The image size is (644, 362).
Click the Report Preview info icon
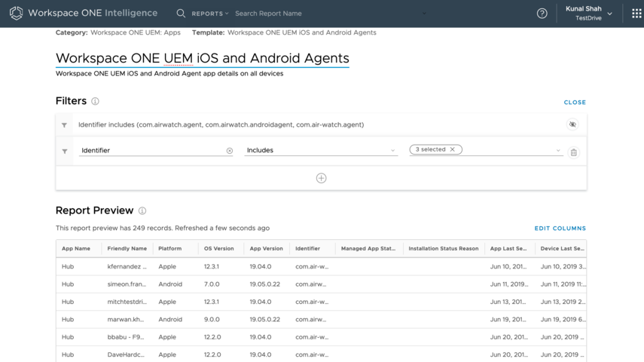pyautogui.click(x=142, y=211)
